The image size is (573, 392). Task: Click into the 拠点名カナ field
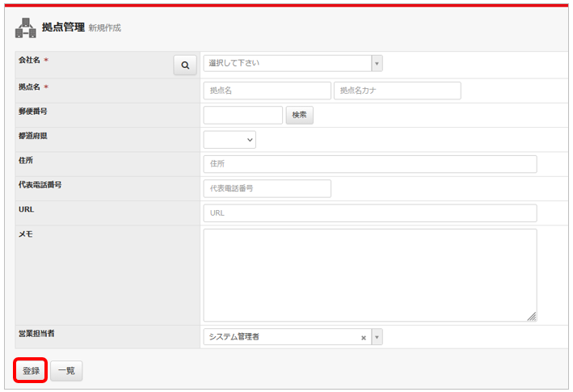coord(397,91)
